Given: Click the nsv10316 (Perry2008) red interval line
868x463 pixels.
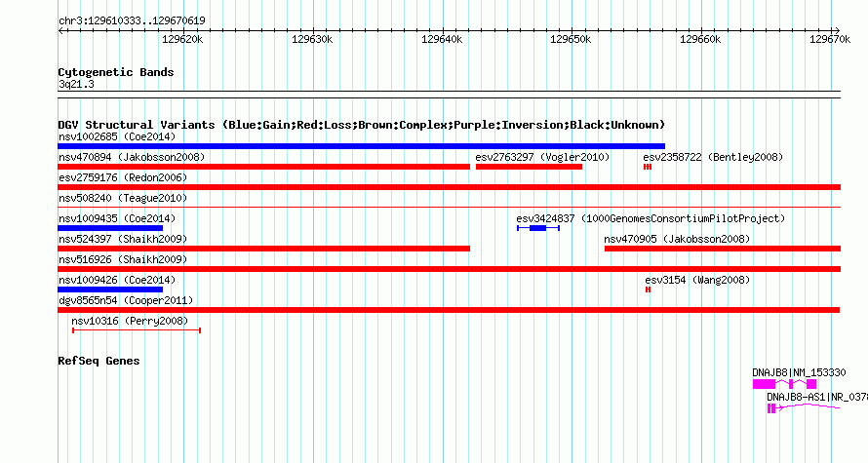Looking at the screenshot, I should tap(137, 330).
